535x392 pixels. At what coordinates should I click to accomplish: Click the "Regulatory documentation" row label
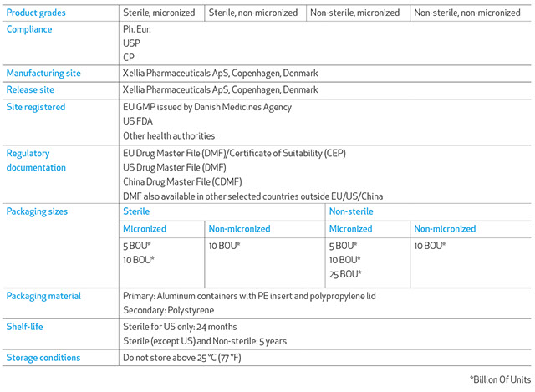(36, 160)
